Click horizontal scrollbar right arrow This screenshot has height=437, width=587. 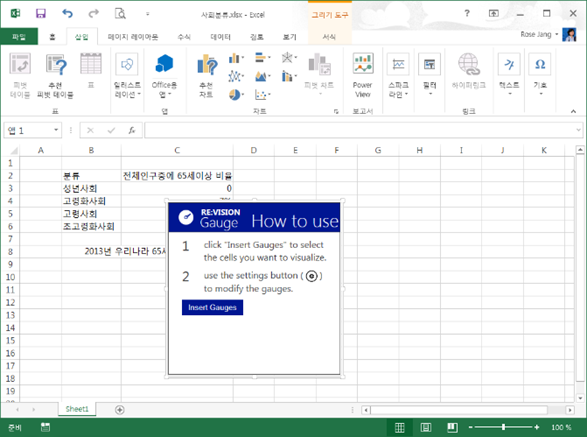click(570, 410)
